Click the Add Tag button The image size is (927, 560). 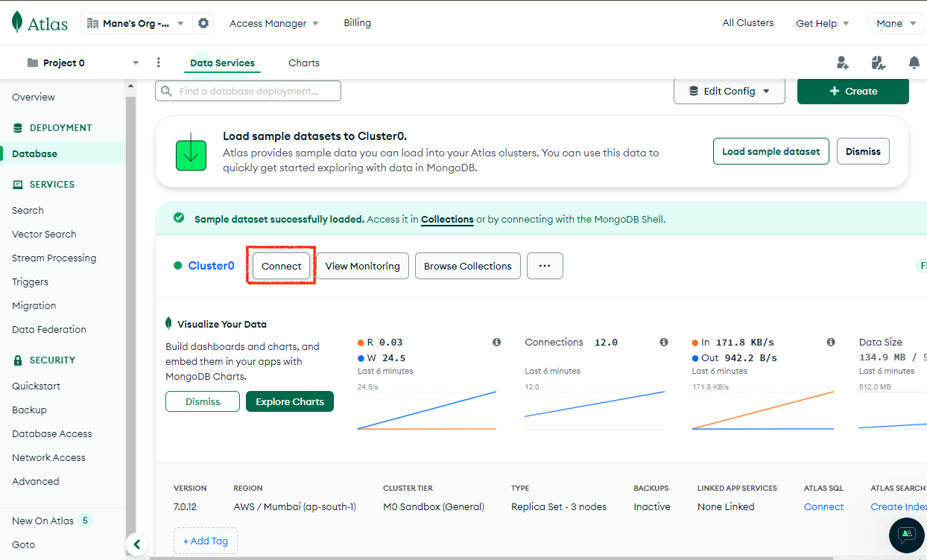[x=206, y=541]
